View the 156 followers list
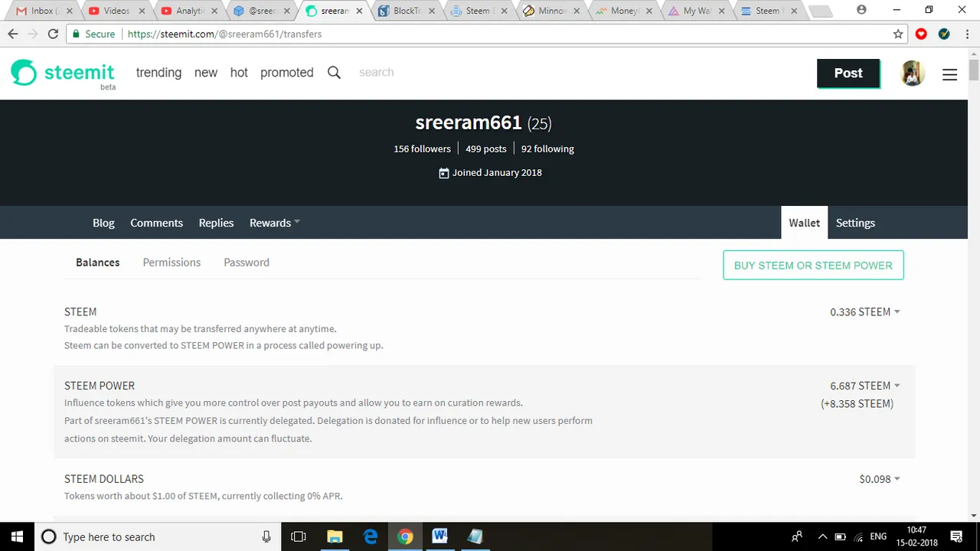Viewport: 980px width, 551px height. 422,148
